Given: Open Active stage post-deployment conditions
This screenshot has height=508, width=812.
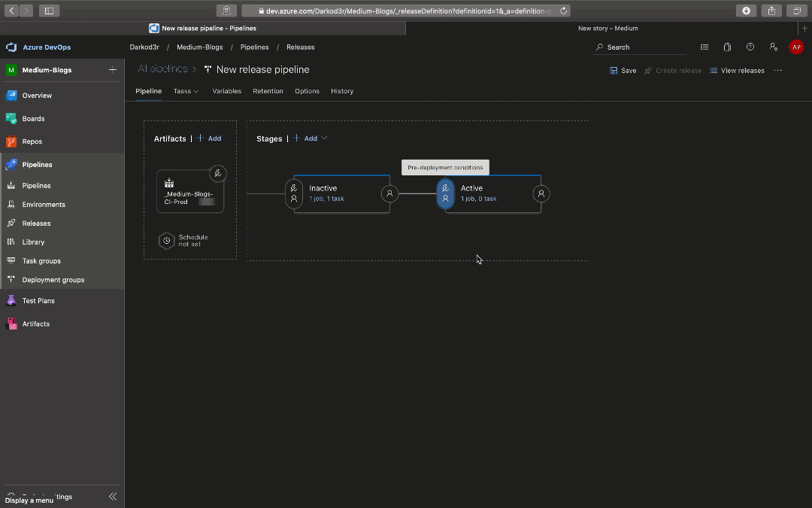Looking at the screenshot, I should pyautogui.click(x=541, y=194).
